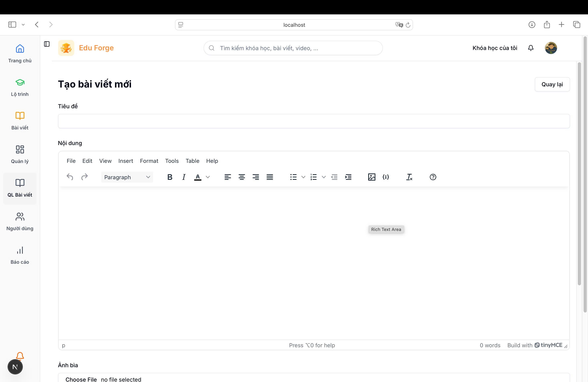Insert a bullet list
The image size is (588, 382).
[293, 177]
